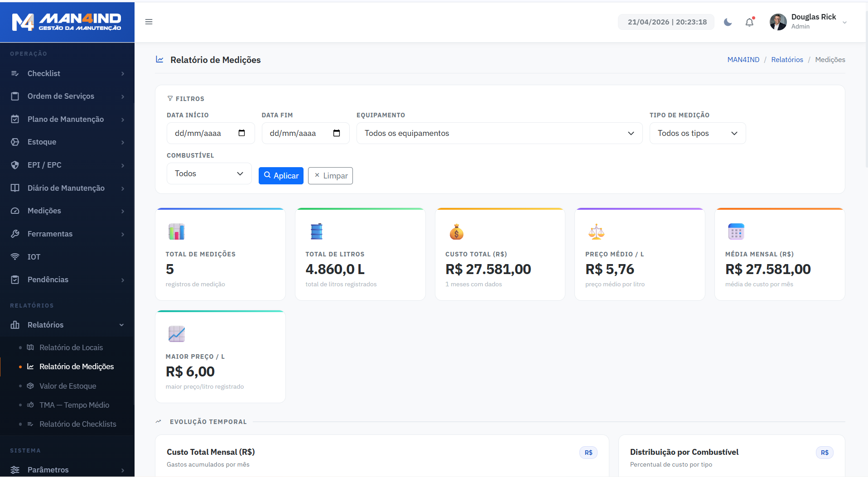The width and height of the screenshot is (868, 477).
Task: Open the Tipo de Medição dropdown
Action: tap(697, 133)
